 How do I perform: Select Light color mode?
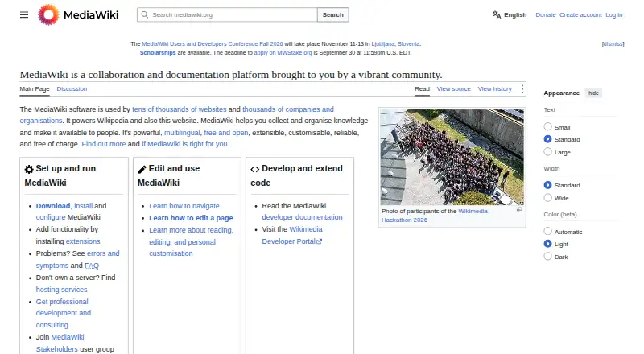[x=547, y=244]
